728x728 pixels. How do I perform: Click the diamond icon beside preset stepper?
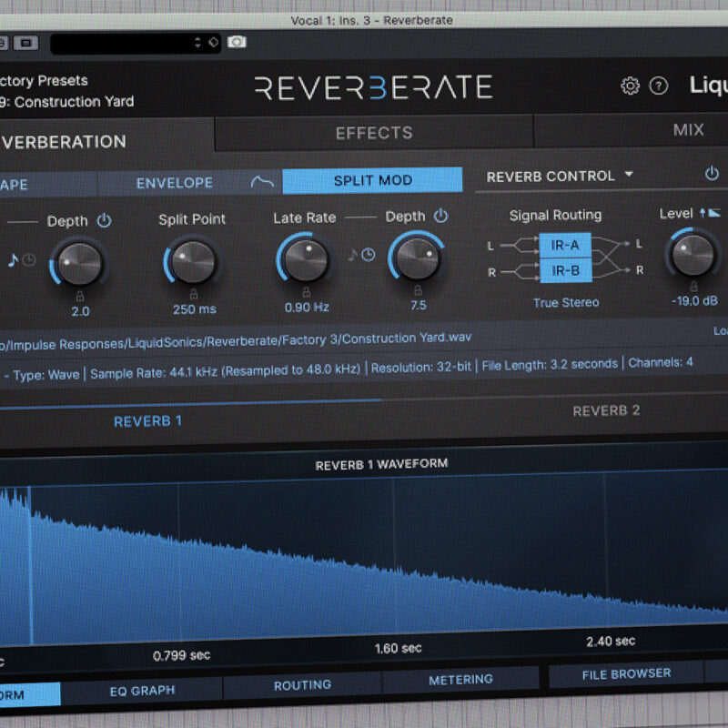tap(213, 42)
